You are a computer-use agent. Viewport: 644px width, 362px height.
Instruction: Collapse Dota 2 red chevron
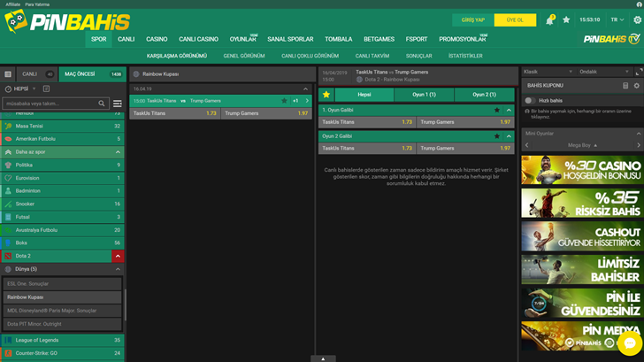(118, 256)
